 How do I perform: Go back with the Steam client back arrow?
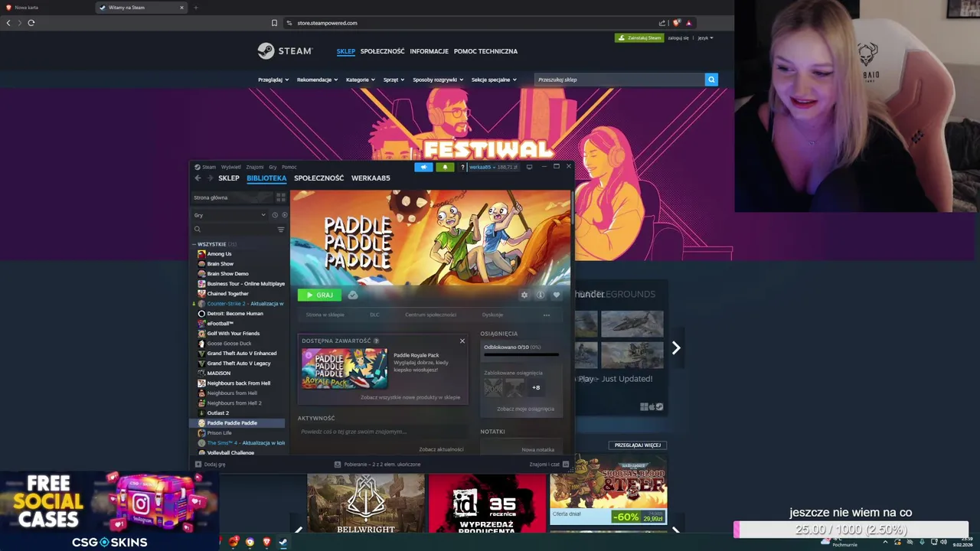tap(198, 178)
